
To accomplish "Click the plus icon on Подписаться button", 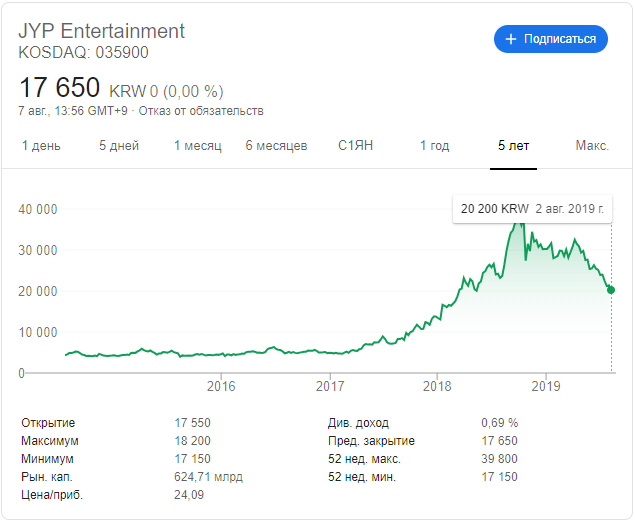I will [x=510, y=39].
